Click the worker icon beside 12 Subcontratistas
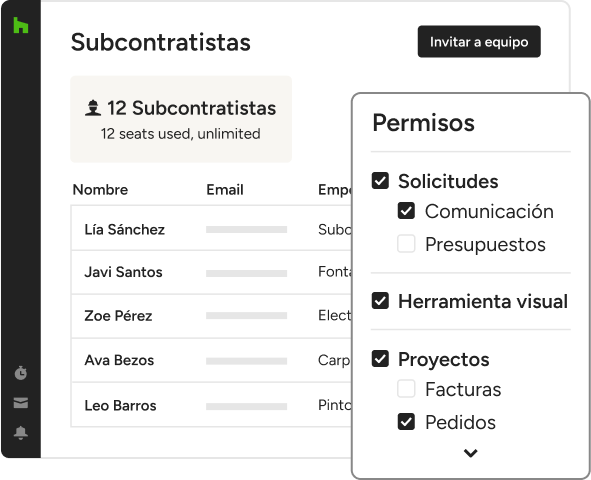This screenshot has height=480, width=591. pyautogui.click(x=93, y=108)
